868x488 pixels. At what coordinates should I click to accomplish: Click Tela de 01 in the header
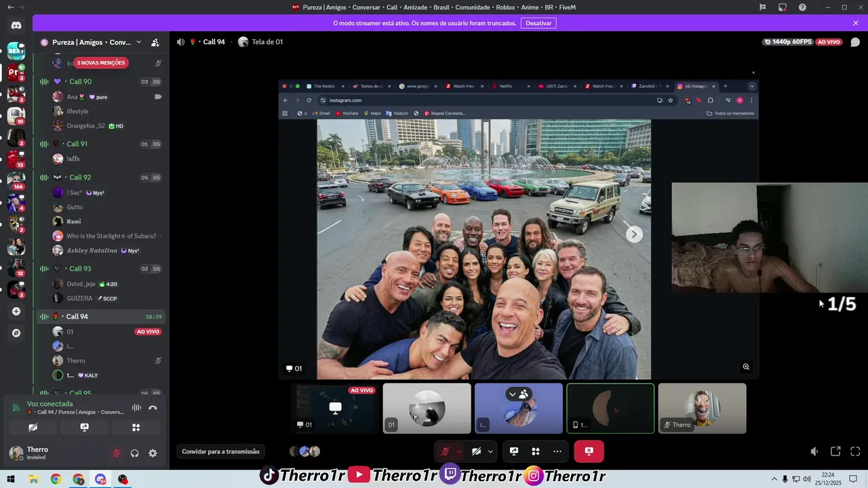[267, 42]
